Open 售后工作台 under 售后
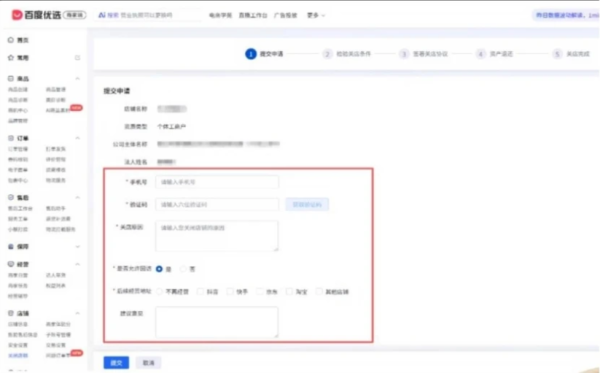The width and height of the screenshot is (600, 373). coord(20,208)
